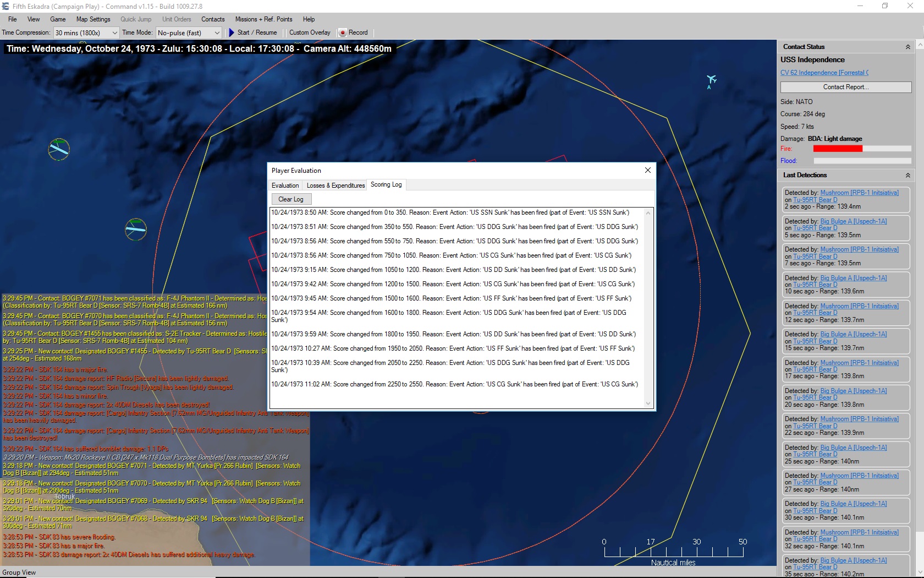
Task: Select the aircraft contact marked A on the map
Action: click(x=711, y=81)
